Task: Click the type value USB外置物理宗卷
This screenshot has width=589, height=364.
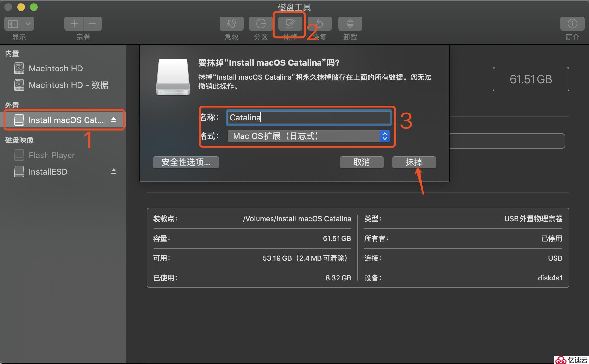Action: click(533, 219)
